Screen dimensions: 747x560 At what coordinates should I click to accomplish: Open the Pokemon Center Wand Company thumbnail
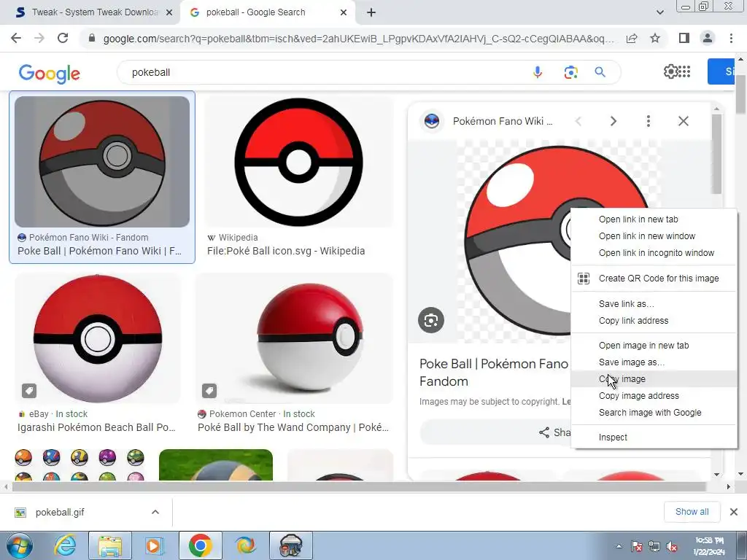(295, 338)
